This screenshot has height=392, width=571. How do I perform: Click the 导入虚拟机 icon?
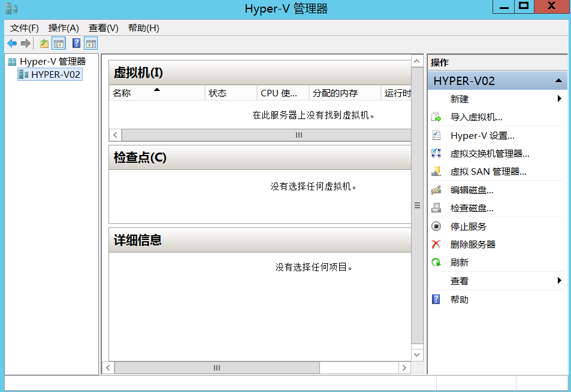point(436,117)
